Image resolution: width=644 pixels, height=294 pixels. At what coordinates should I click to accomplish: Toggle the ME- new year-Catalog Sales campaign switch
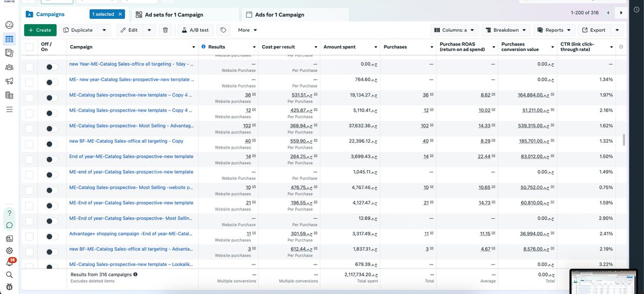(52, 83)
